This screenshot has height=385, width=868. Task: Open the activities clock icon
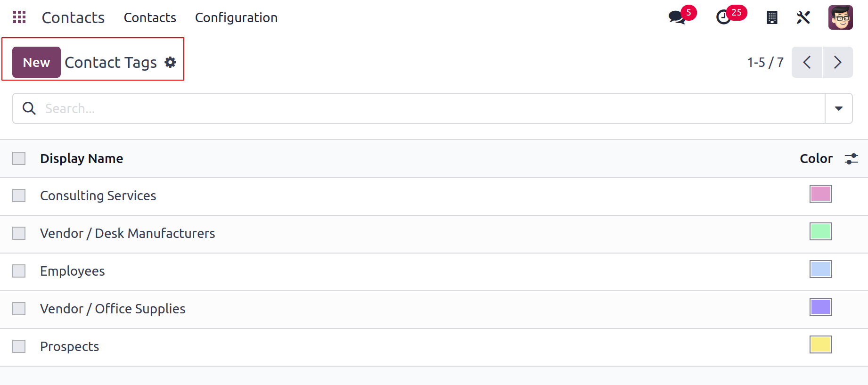click(723, 17)
